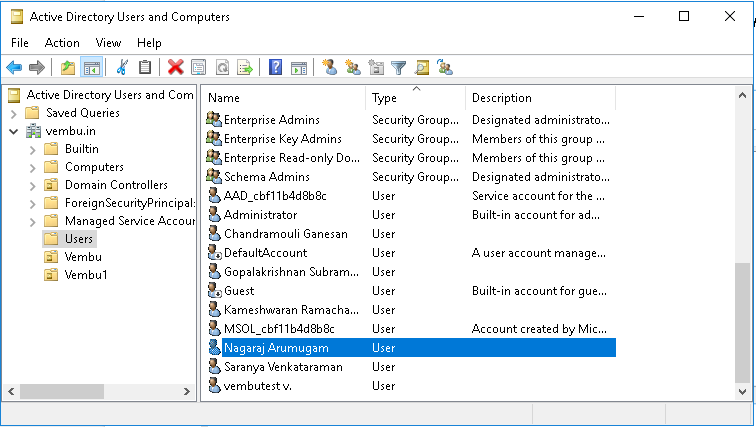
Task: Create a new user with toolbar icon
Action: (330, 67)
